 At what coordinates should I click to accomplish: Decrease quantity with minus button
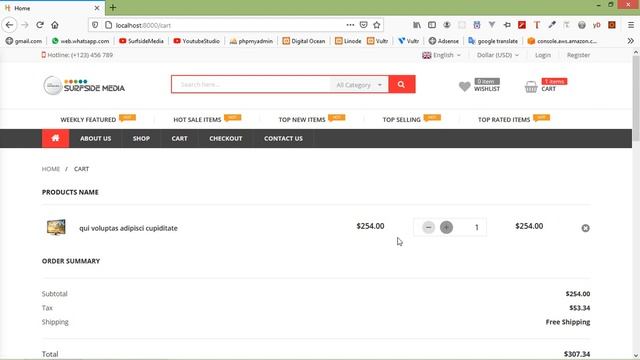tap(428, 227)
